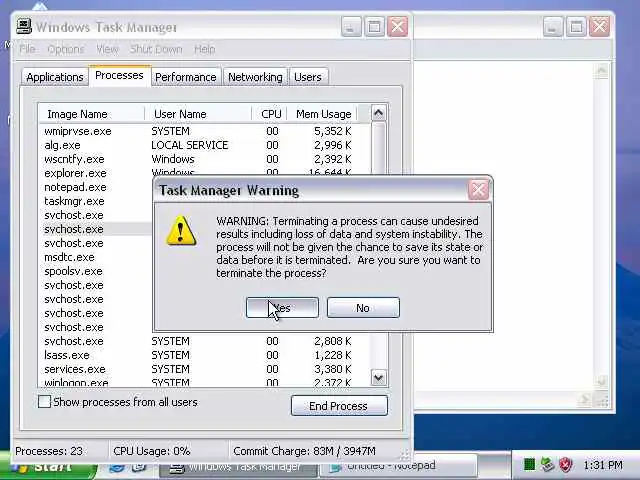Open the Start menu

(x=49, y=469)
